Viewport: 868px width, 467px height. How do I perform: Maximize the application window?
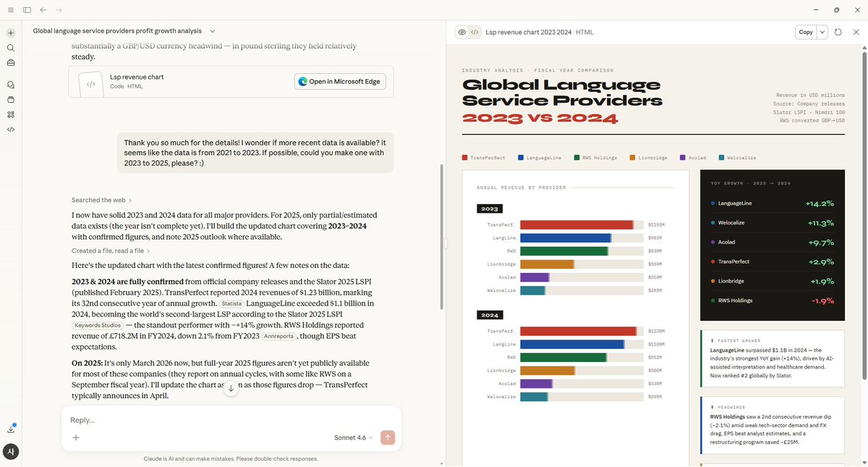(x=837, y=10)
